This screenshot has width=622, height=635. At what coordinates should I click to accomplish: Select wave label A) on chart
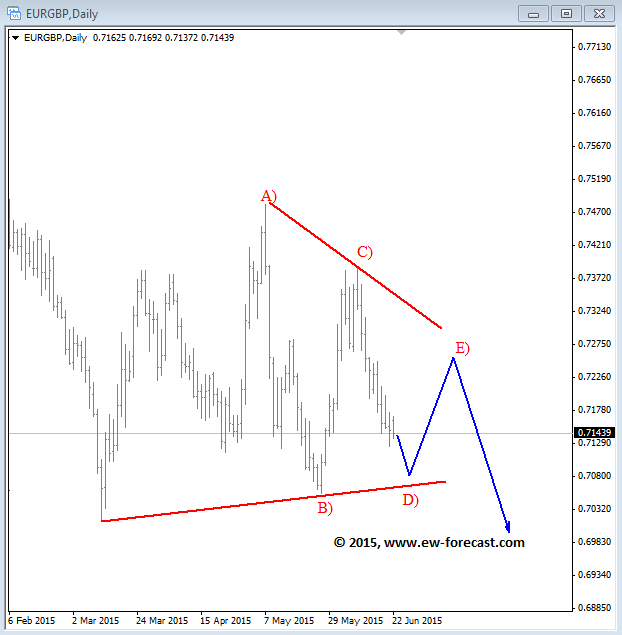268,196
